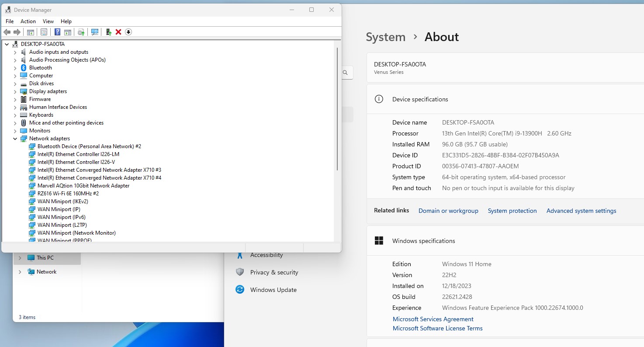Open Properties from the Device Manager toolbar
Image resolution: width=644 pixels, height=347 pixels.
coord(44,32)
